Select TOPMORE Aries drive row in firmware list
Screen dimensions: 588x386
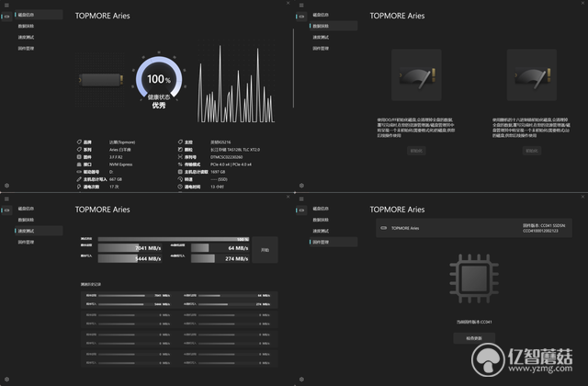(x=474, y=228)
